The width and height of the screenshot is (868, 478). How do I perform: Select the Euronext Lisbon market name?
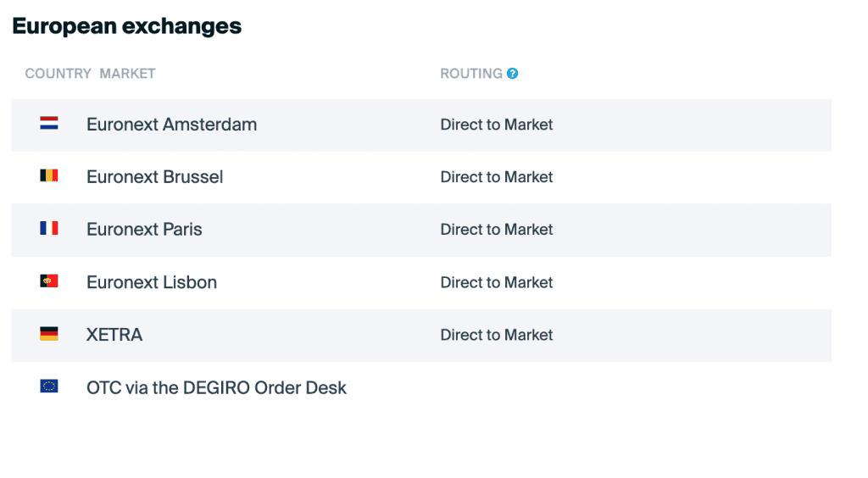[x=152, y=282]
